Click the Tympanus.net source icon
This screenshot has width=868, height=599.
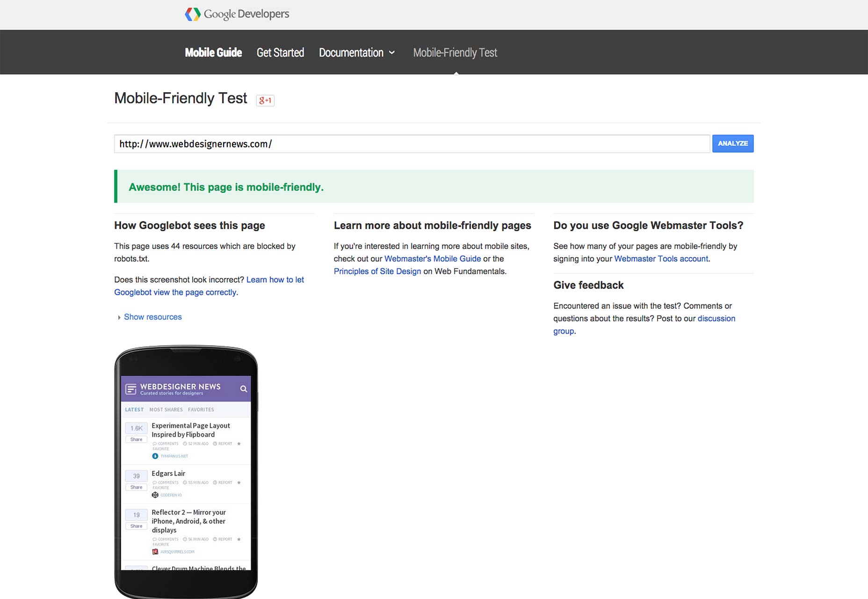tap(155, 456)
